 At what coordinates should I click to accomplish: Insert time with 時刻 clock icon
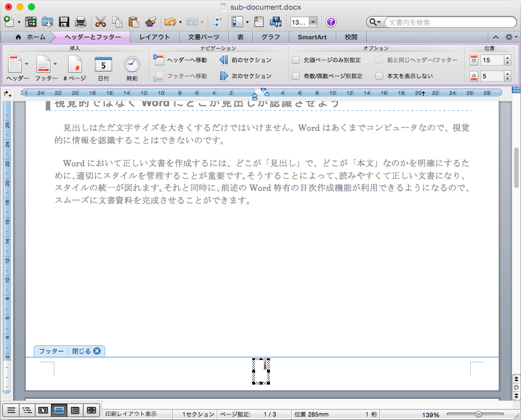coord(132,68)
